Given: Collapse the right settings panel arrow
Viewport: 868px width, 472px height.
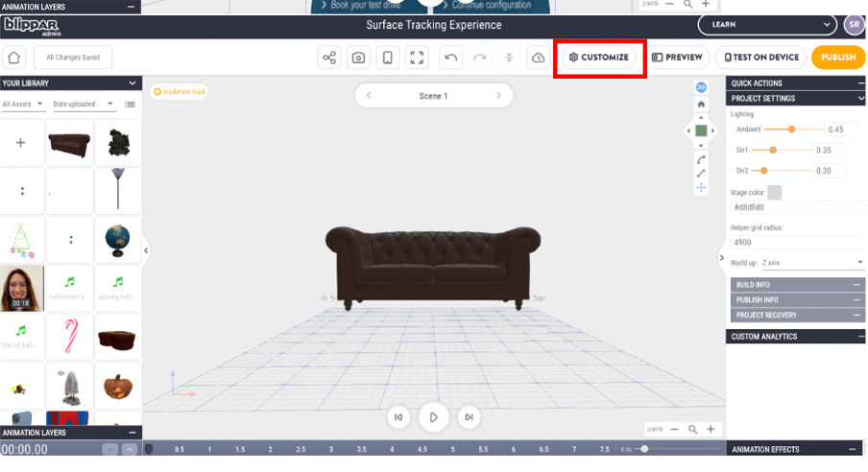Looking at the screenshot, I should [x=721, y=258].
